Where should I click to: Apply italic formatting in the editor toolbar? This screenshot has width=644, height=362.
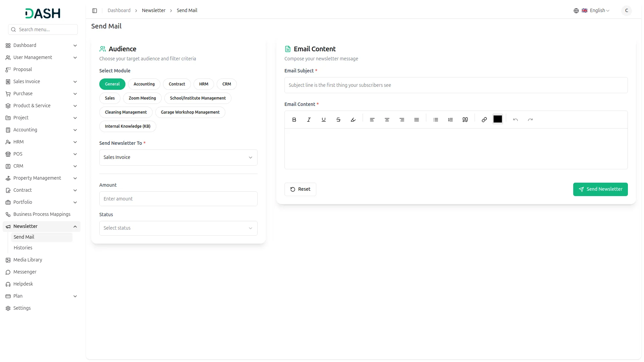point(309,120)
